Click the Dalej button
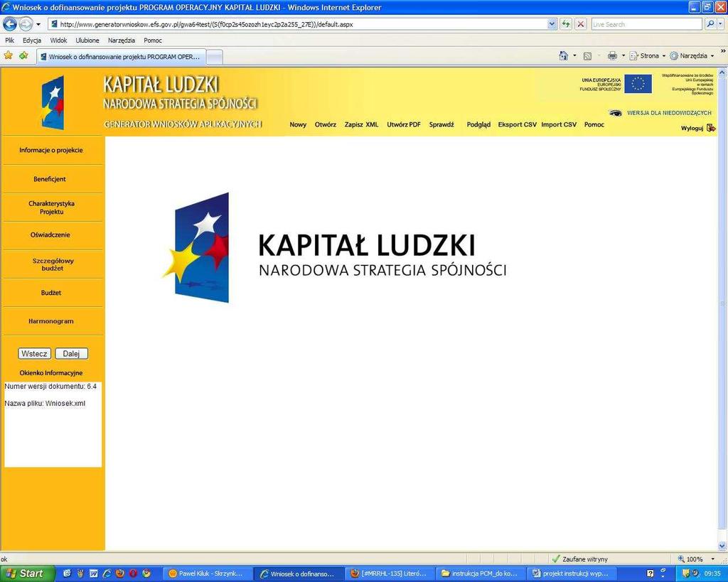The width and height of the screenshot is (728, 582). (71, 354)
